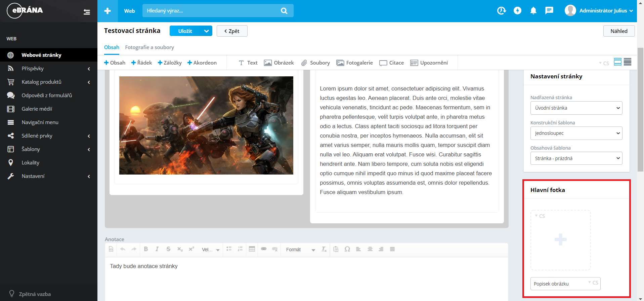Add an Obsah block

tap(115, 63)
